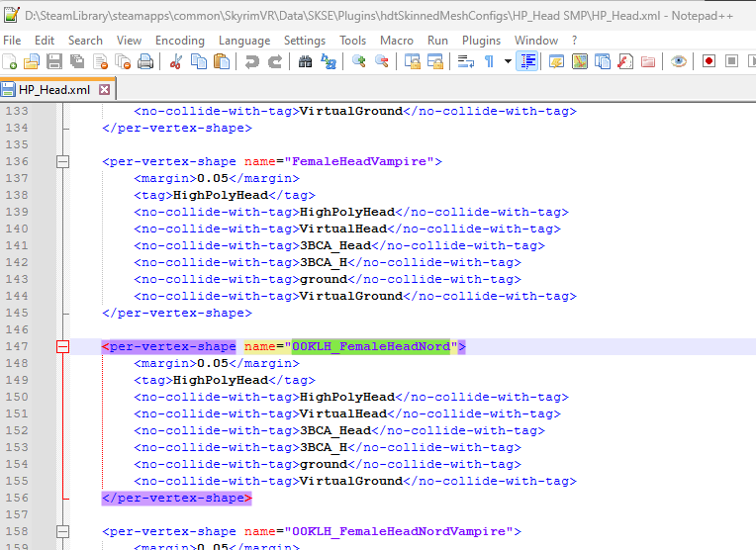Cut selection with the scissors icon
The image size is (756, 550).
coord(176,61)
